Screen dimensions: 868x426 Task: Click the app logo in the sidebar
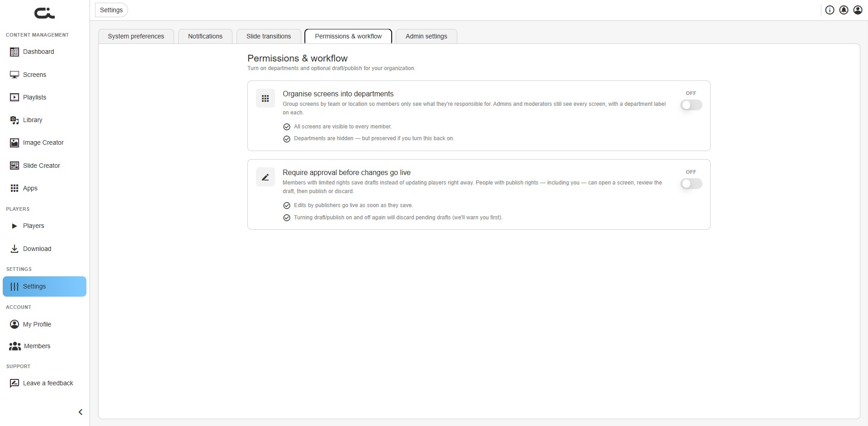[x=44, y=14]
